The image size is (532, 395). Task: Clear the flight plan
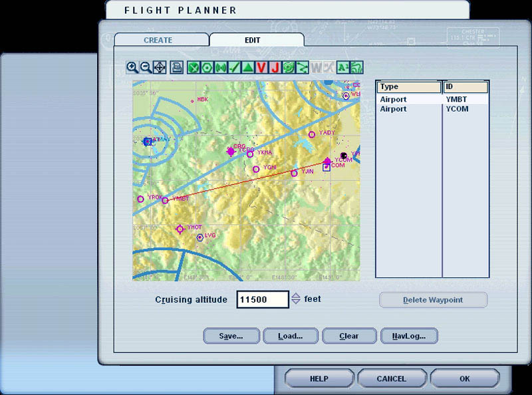(x=349, y=336)
